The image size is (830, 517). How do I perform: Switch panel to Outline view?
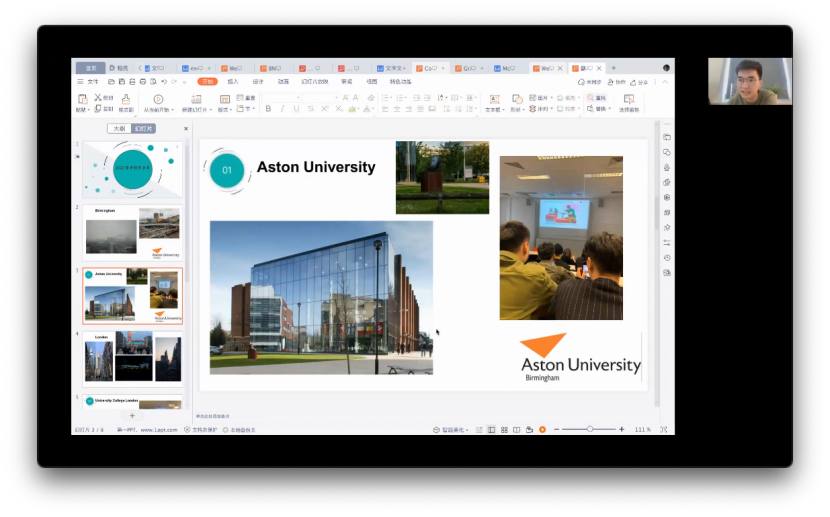120,129
